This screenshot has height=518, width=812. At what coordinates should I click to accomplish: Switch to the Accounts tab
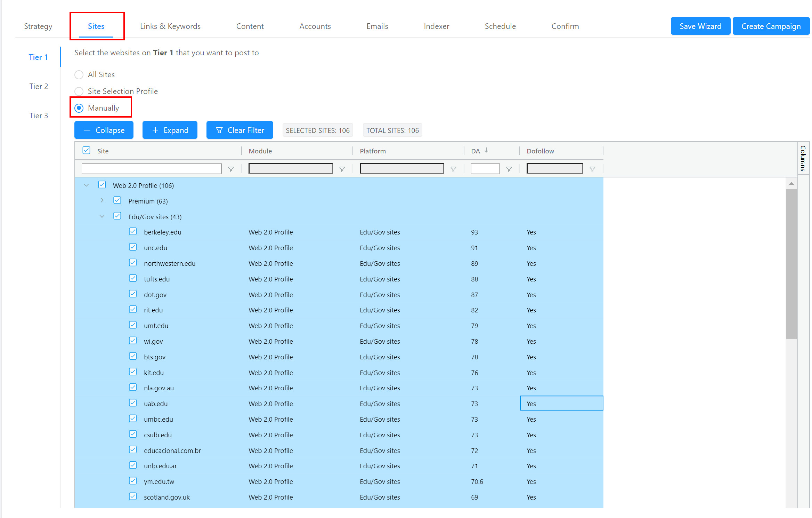pos(315,26)
